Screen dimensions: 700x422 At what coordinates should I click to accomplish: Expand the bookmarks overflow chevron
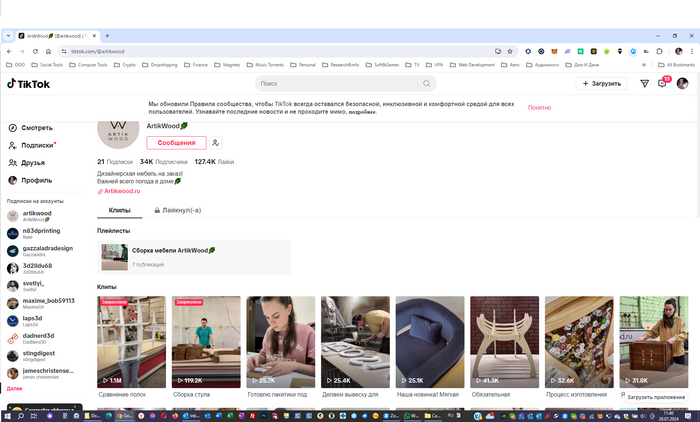coord(644,65)
